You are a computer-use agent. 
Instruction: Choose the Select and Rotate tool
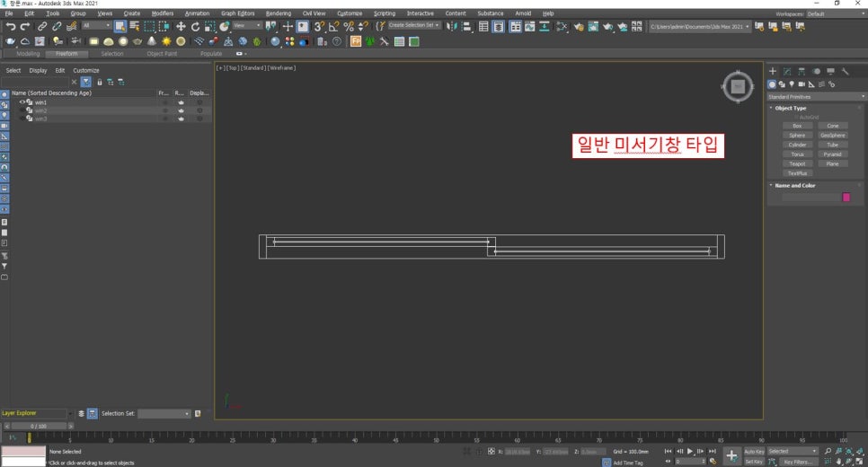(x=195, y=26)
